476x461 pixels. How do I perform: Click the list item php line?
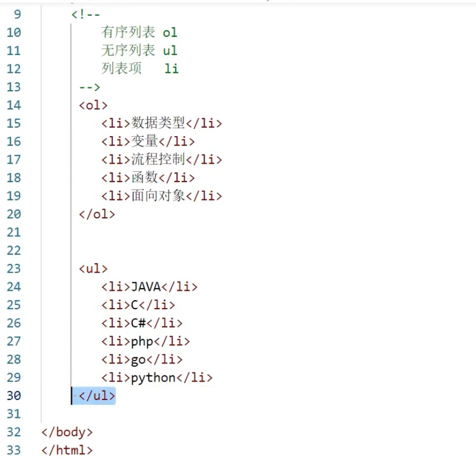[146, 342]
